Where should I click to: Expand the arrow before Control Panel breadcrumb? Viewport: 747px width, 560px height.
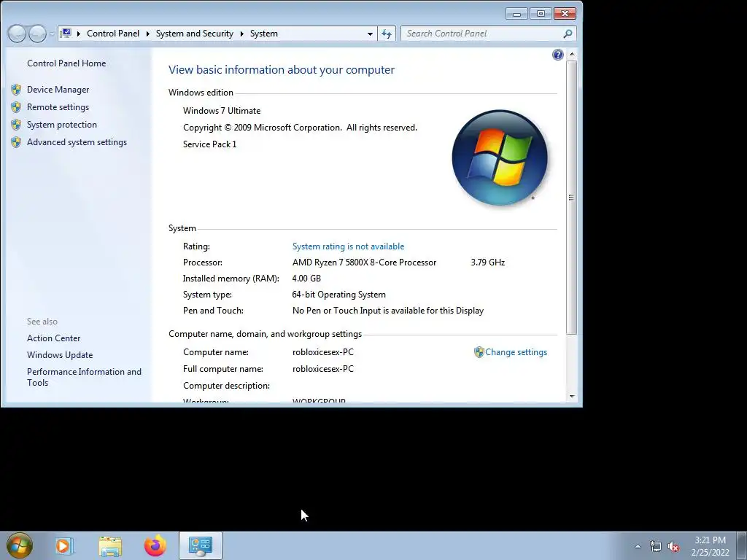(79, 34)
